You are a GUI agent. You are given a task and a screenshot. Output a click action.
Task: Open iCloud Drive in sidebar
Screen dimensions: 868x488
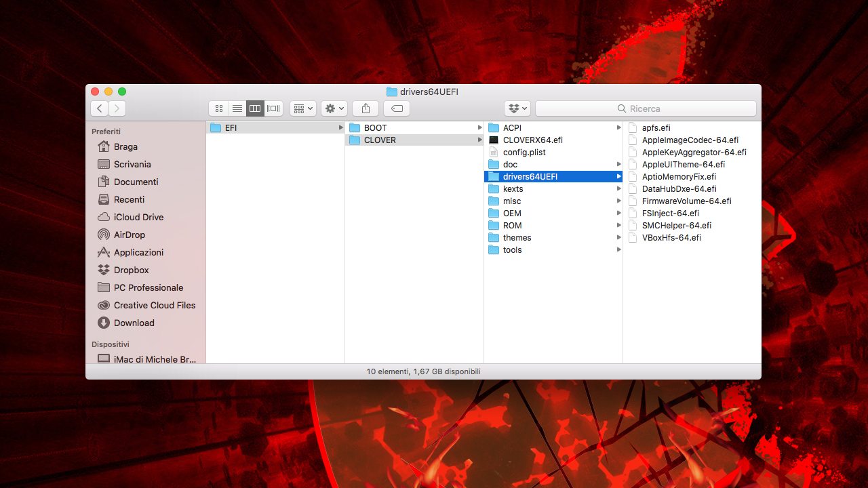pyautogui.click(x=138, y=217)
